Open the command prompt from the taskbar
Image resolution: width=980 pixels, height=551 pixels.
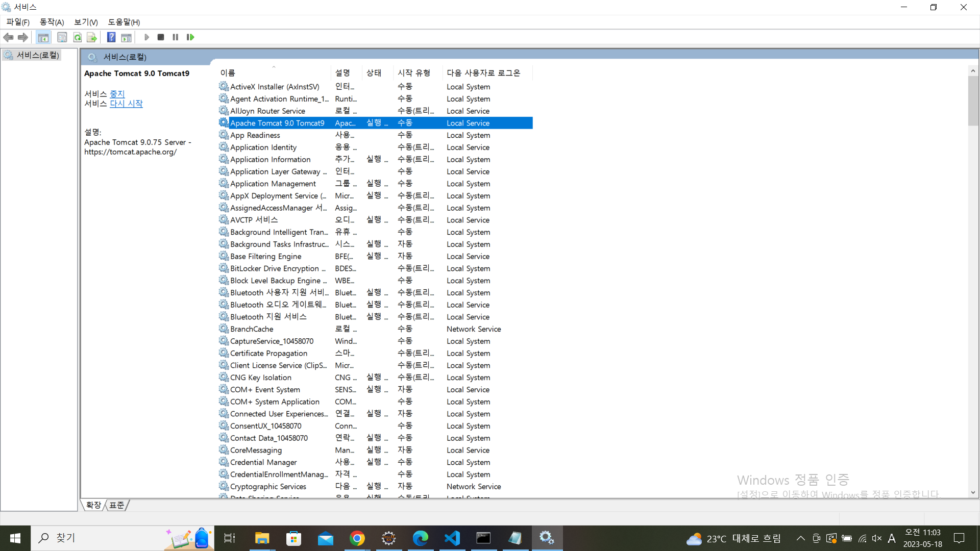click(483, 538)
